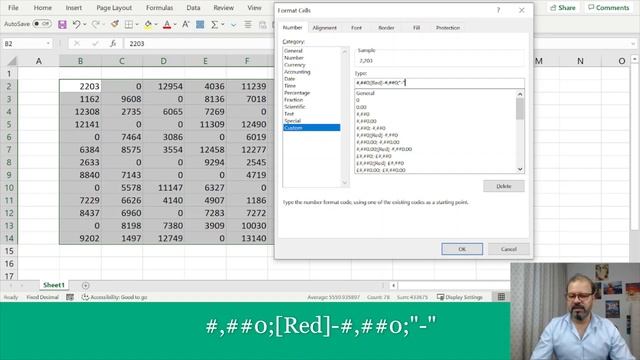Open Accessibility: Good to go checker
The width and height of the screenshot is (640, 360).
pos(114,297)
